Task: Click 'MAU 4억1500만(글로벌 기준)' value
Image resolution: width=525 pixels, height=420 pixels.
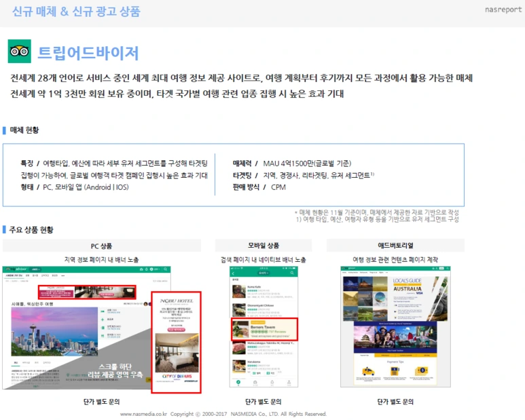Action: pyautogui.click(x=307, y=164)
